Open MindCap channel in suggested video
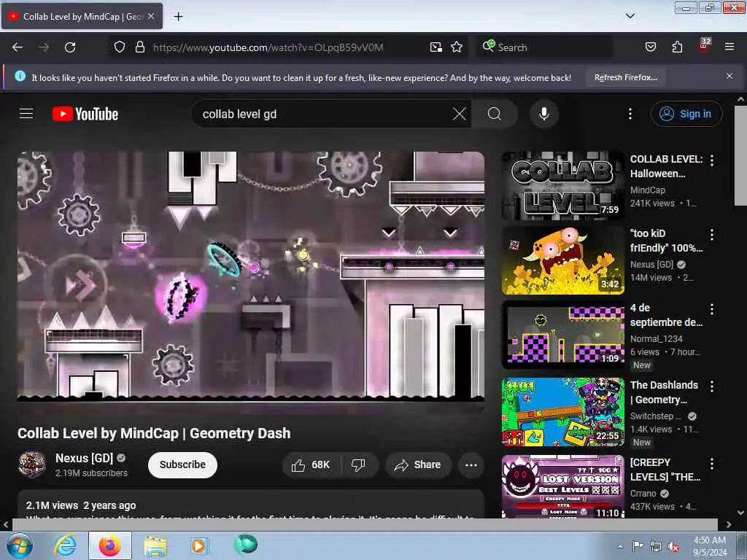Viewport: 747px width, 560px height. [648, 190]
